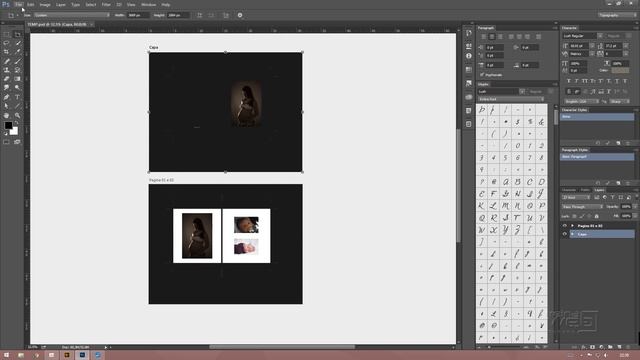Open the Entire Font glyph filter dropdown

(x=511, y=99)
